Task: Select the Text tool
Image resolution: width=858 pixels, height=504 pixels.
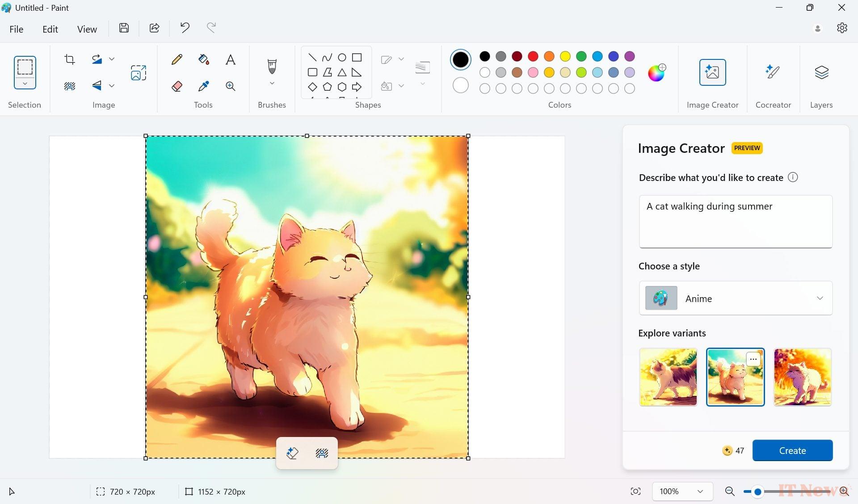Action: click(x=230, y=59)
